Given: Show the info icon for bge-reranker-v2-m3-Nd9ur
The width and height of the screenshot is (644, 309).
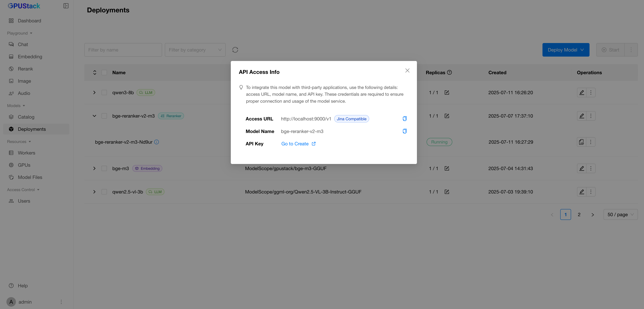Looking at the screenshot, I should tap(157, 142).
